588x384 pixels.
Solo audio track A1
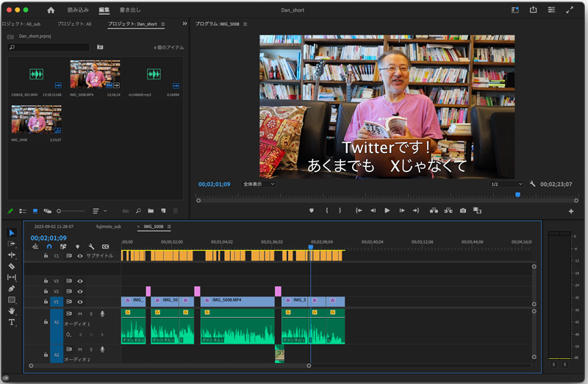pyautogui.click(x=90, y=313)
